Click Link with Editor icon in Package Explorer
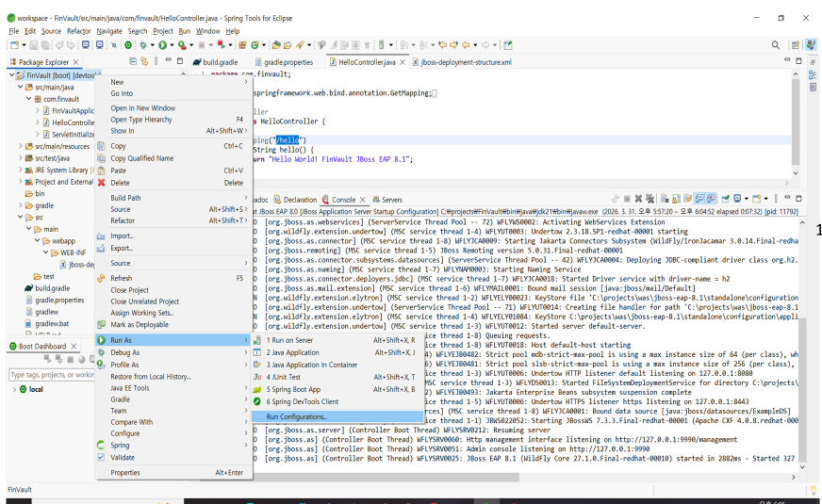The image size is (822, 504). (144, 61)
